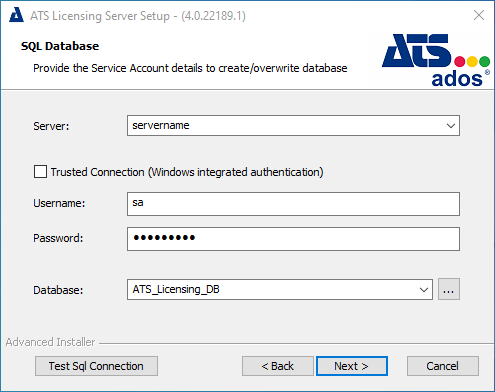Viewport: 495px width, 392px height.
Task: Click the red dot in ATS logo
Action: tap(459, 61)
